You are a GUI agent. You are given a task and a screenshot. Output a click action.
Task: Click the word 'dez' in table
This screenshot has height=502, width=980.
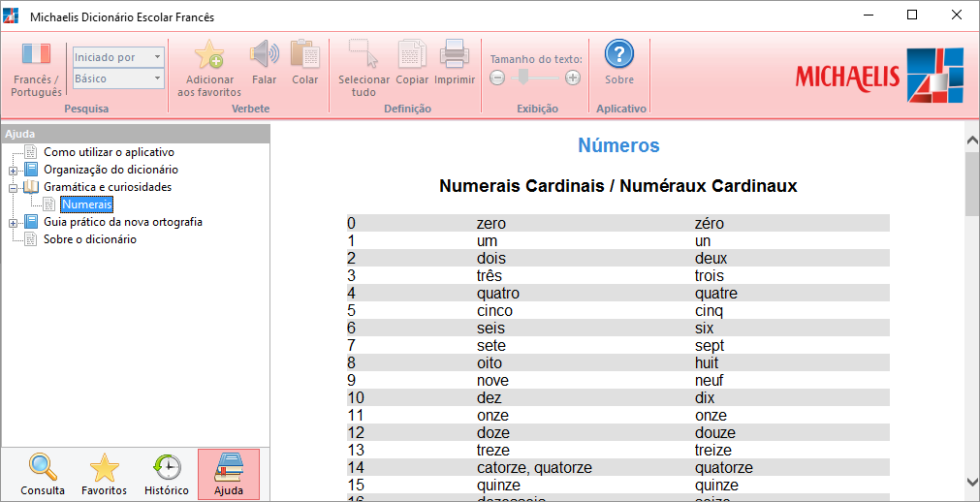click(489, 398)
